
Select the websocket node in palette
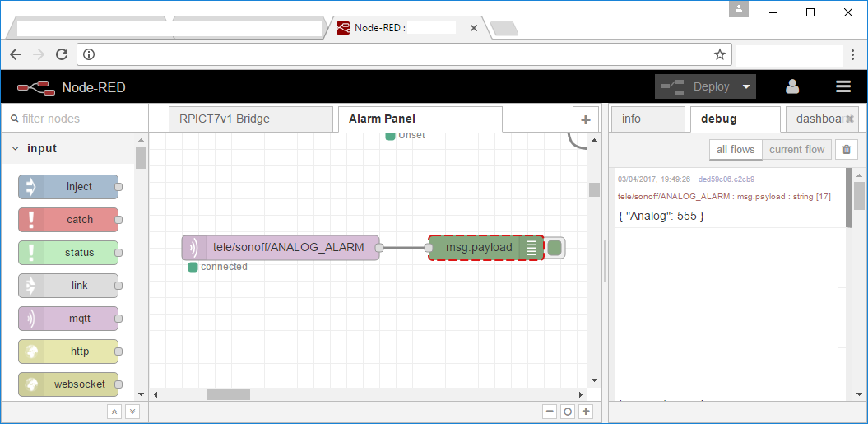point(68,384)
